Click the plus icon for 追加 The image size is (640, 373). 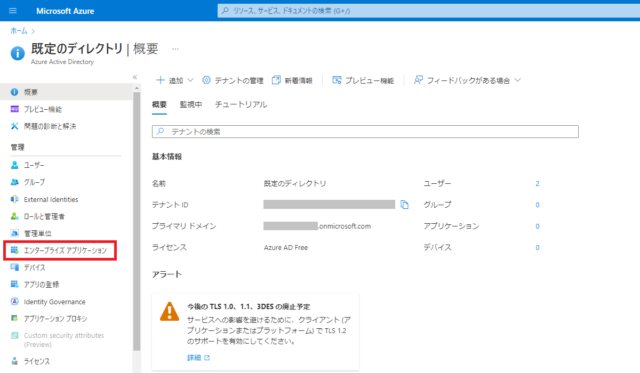pos(160,80)
